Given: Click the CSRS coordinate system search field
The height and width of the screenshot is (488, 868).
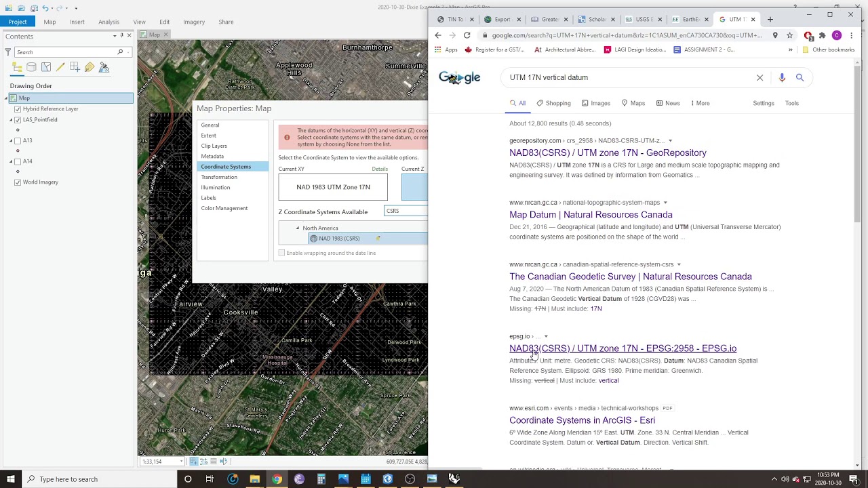Looking at the screenshot, I should [406, 211].
